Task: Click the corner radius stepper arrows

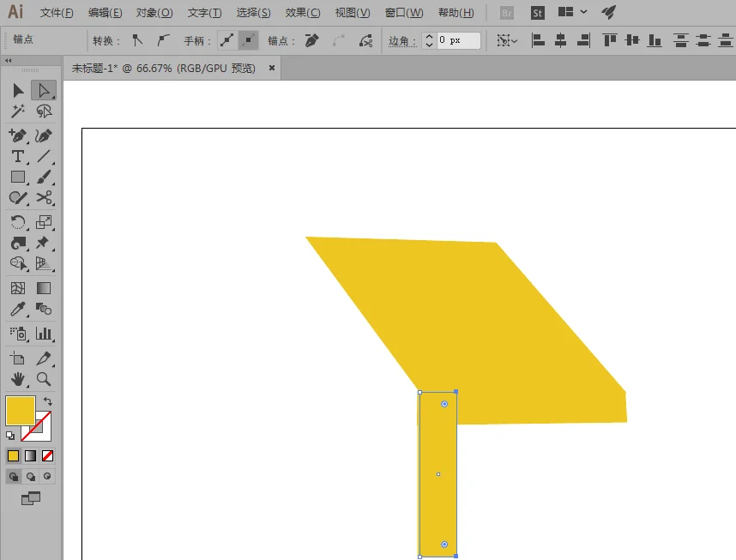Action: 429,41
